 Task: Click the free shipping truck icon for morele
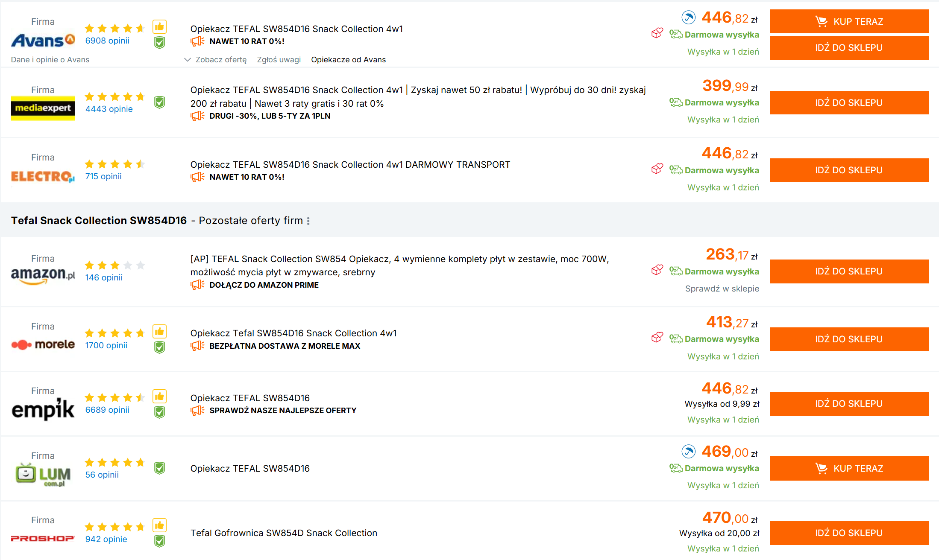coord(675,339)
